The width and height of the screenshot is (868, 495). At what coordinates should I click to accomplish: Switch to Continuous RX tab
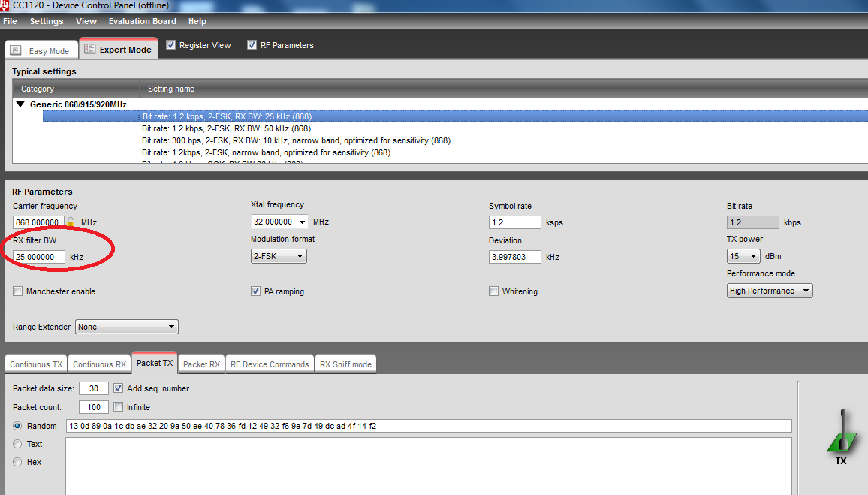click(x=100, y=364)
